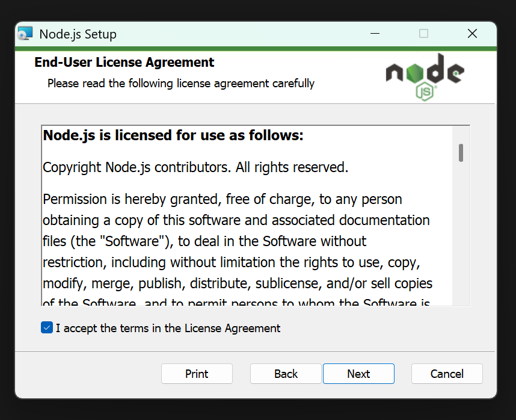The height and width of the screenshot is (420, 516).
Task: Proceed with the Next button
Action: (358, 374)
